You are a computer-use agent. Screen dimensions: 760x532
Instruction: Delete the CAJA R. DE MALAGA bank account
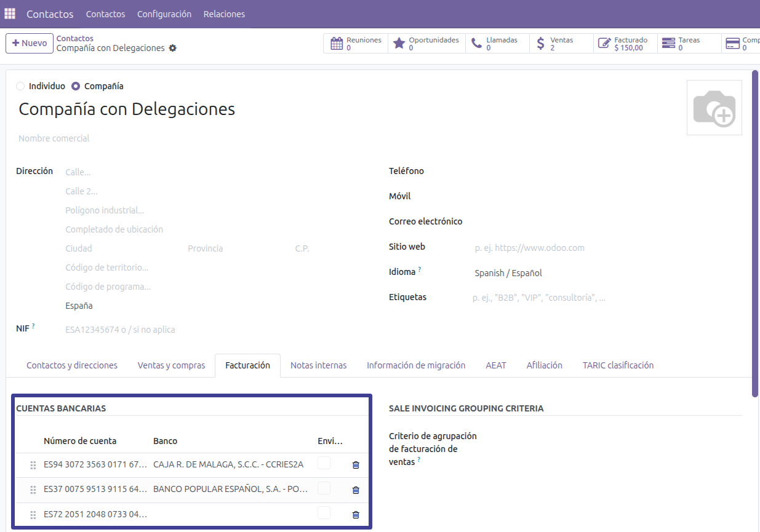tap(356, 465)
